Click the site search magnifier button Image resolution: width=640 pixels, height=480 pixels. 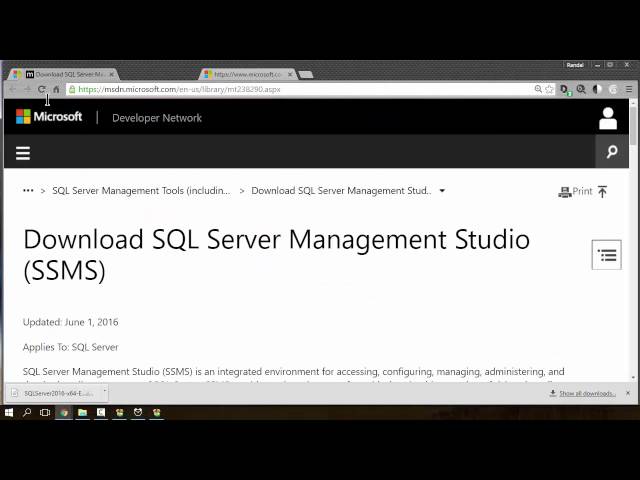(612, 151)
